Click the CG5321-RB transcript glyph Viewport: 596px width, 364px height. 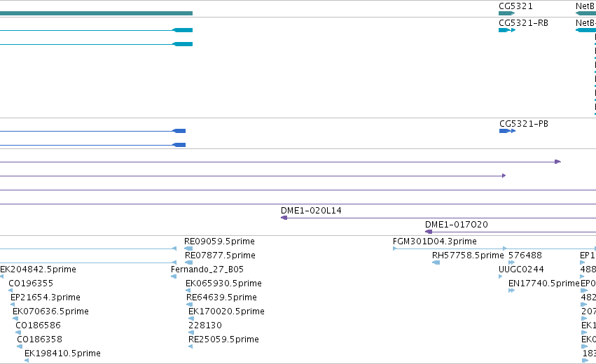507,30
